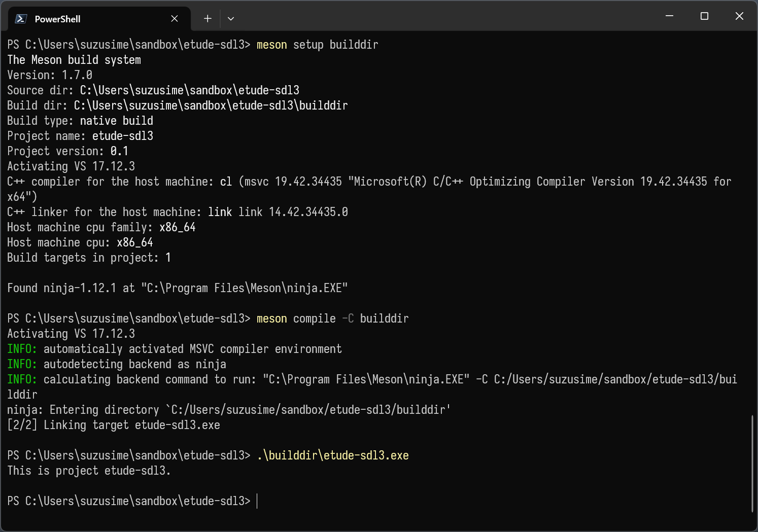Screen dimensions: 758x532
Task: Click the 'C++ linker for the host machine' line
Action: tap(178, 212)
